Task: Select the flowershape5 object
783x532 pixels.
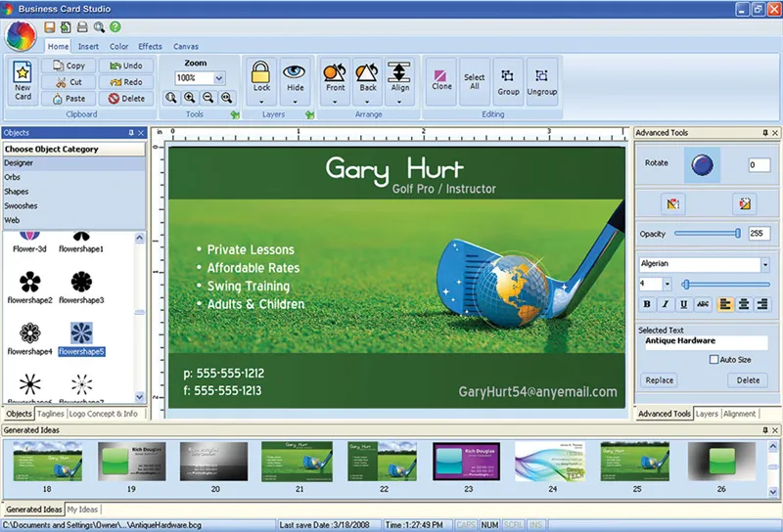Action: [81, 339]
